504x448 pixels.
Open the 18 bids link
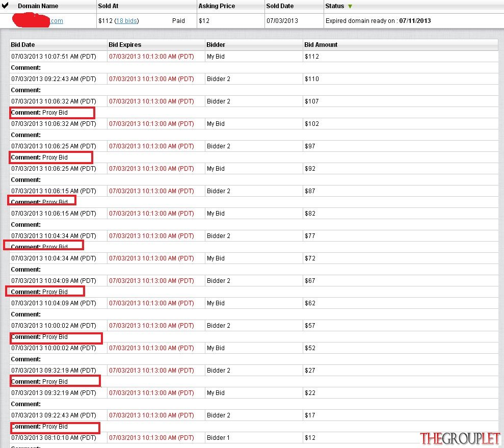[x=127, y=21]
